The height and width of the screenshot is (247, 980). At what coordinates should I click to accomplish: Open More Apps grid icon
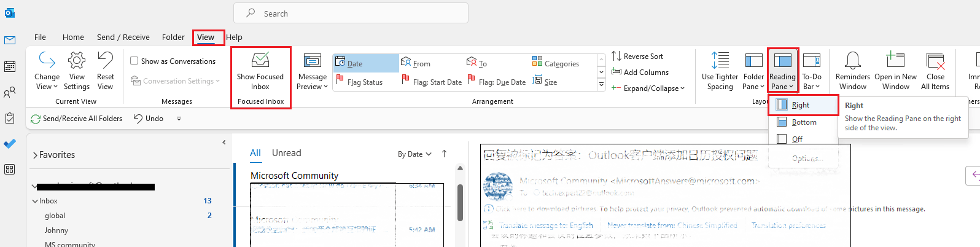click(10, 169)
